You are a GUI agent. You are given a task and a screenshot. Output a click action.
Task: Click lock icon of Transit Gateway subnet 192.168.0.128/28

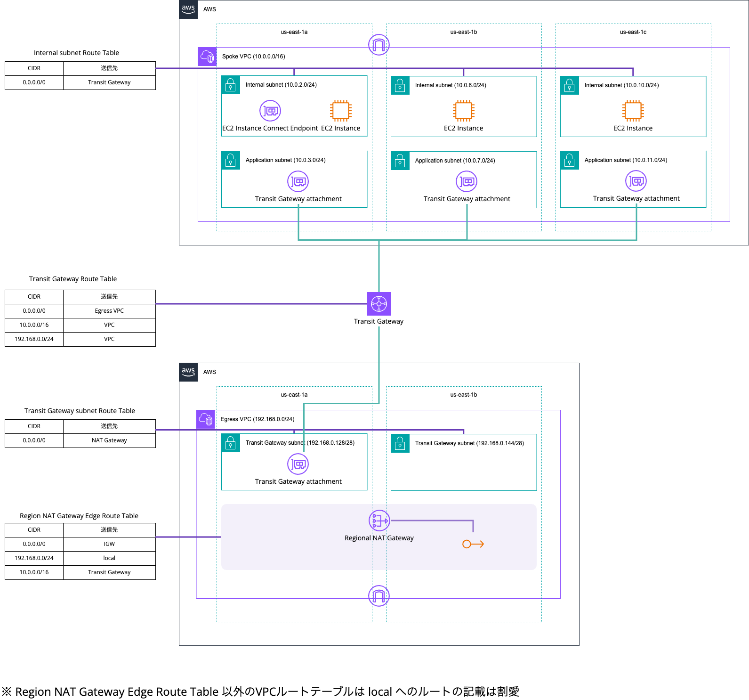231,443
